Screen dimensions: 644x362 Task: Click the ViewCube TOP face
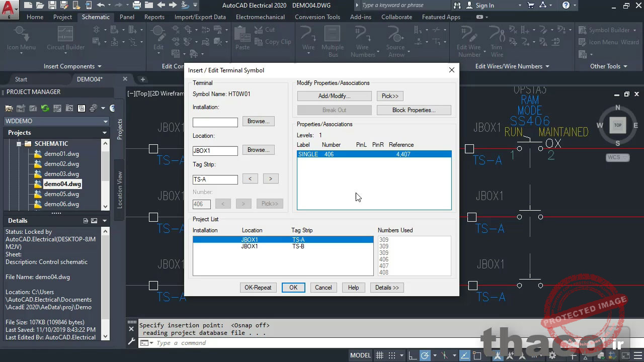click(617, 125)
